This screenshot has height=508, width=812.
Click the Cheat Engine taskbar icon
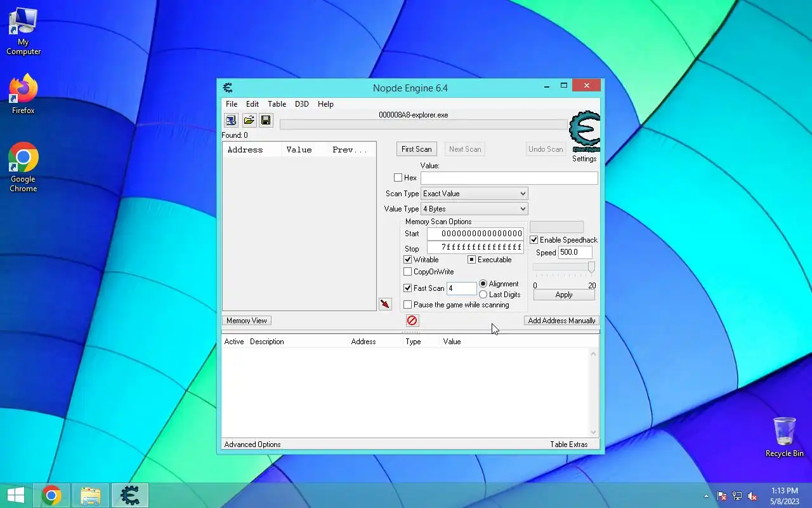[x=130, y=495]
